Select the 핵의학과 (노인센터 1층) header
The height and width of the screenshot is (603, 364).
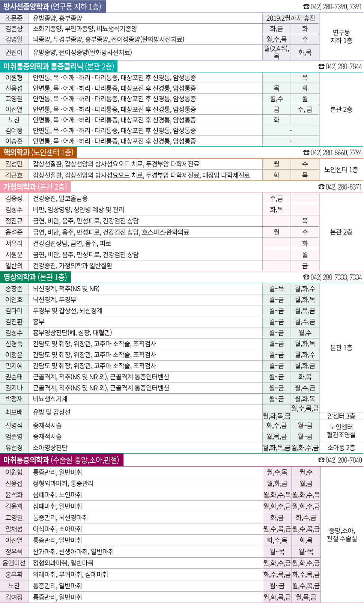tap(38, 152)
